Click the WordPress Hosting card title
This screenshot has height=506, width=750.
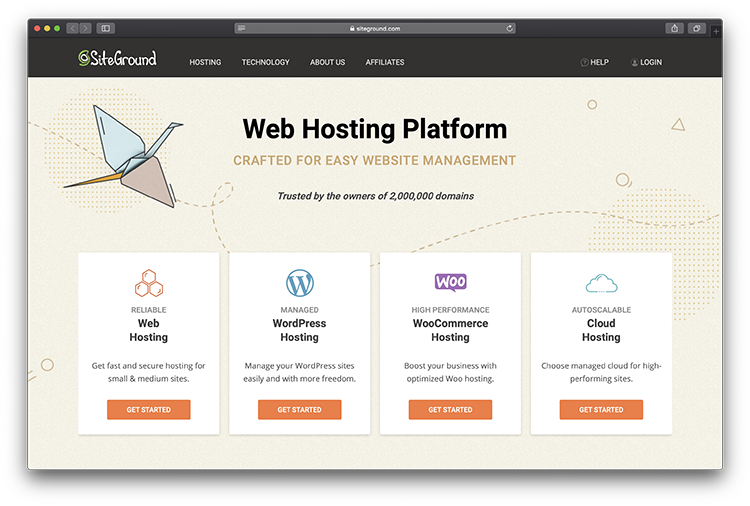(299, 330)
